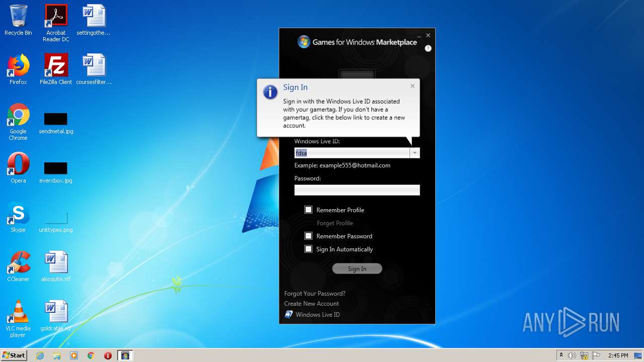Image resolution: width=644 pixels, height=362 pixels.
Task: Click the network tray icon
Action: [584, 355]
